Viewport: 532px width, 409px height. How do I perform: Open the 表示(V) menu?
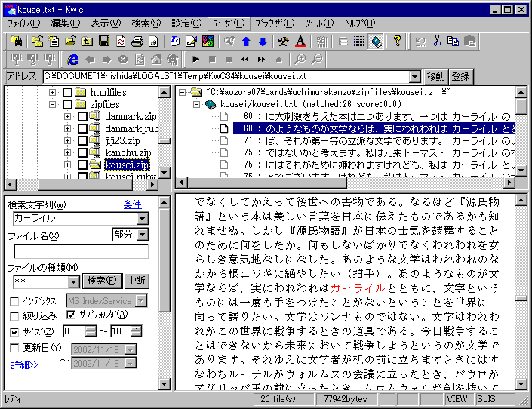coord(106,23)
